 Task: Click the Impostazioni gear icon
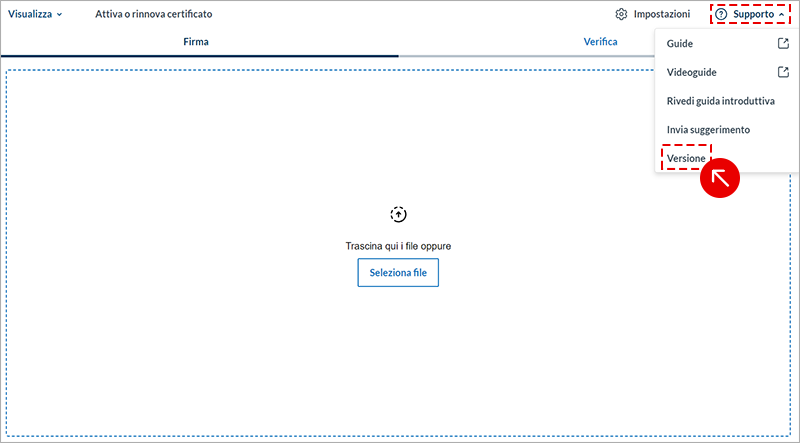(621, 15)
